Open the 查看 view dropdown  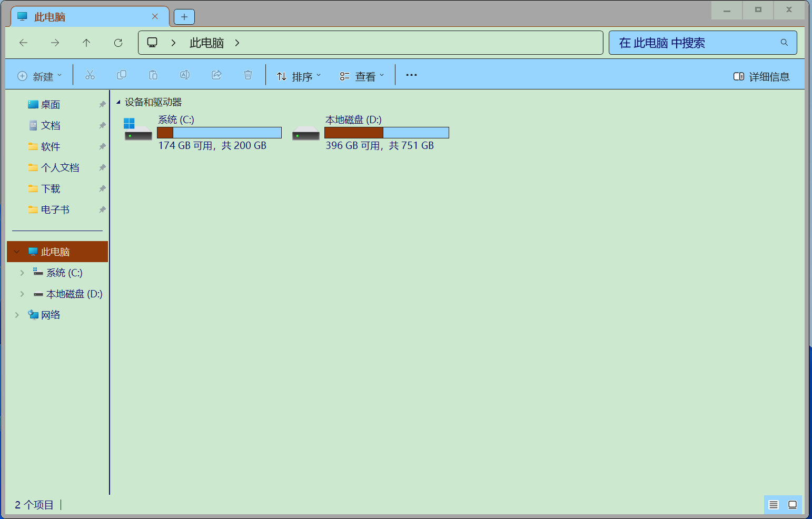click(362, 77)
